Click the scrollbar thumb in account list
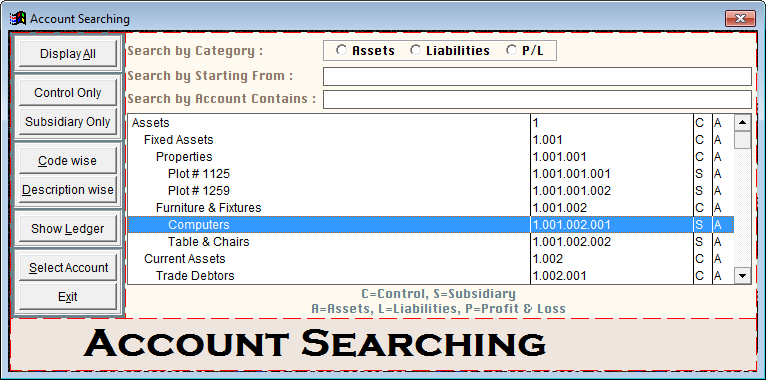This screenshot has width=766, height=380. click(743, 140)
